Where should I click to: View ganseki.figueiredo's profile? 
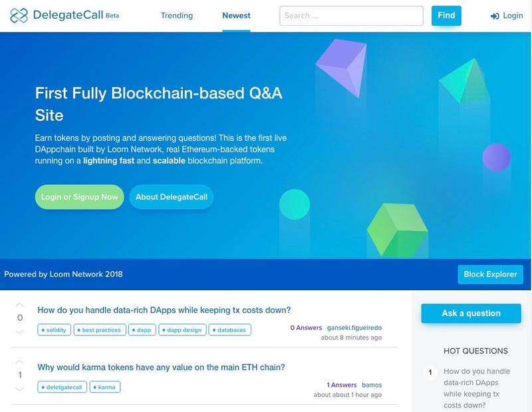pyautogui.click(x=354, y=327)
